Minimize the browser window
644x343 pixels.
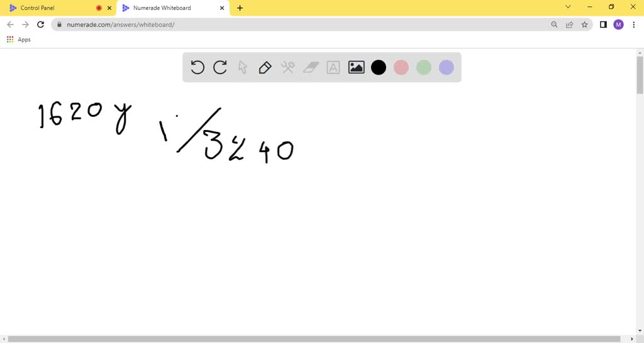coord(590,6)
